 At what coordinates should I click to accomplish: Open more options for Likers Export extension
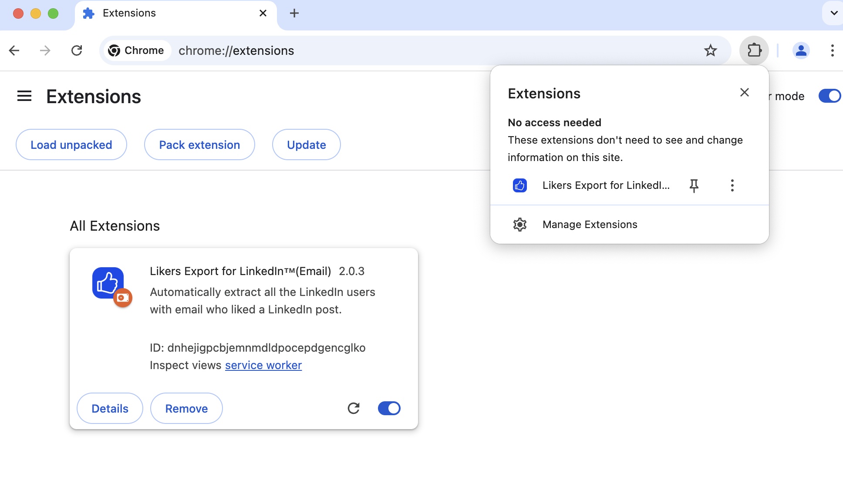point(732,185)
